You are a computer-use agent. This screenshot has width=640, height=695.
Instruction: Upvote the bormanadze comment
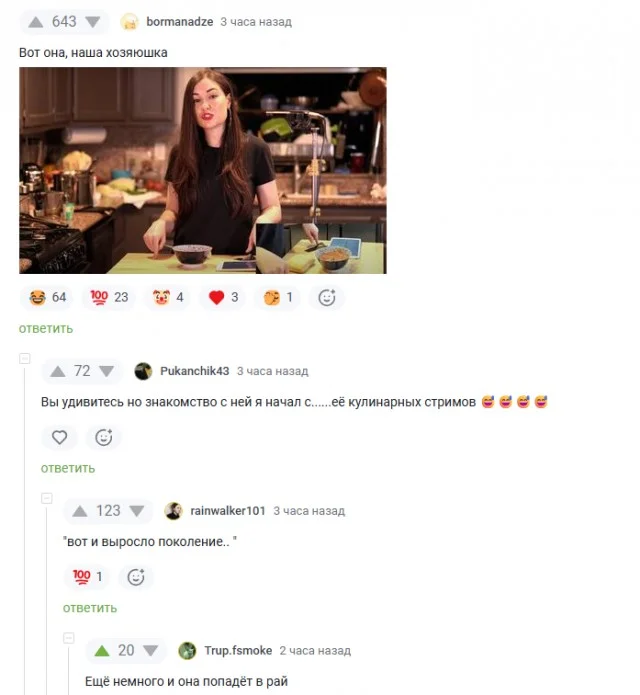36,22
